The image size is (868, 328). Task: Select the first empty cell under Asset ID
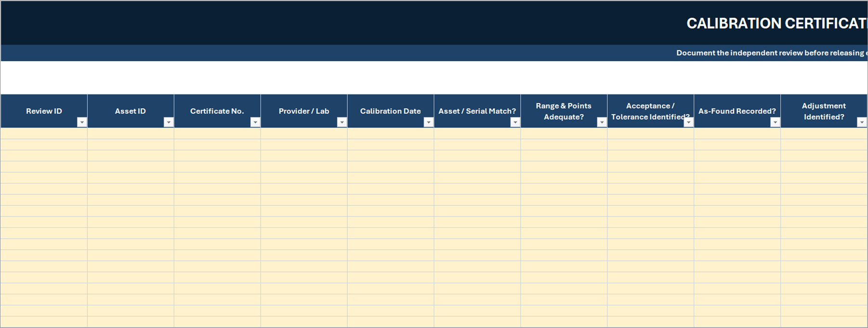[x=131, y=134]
